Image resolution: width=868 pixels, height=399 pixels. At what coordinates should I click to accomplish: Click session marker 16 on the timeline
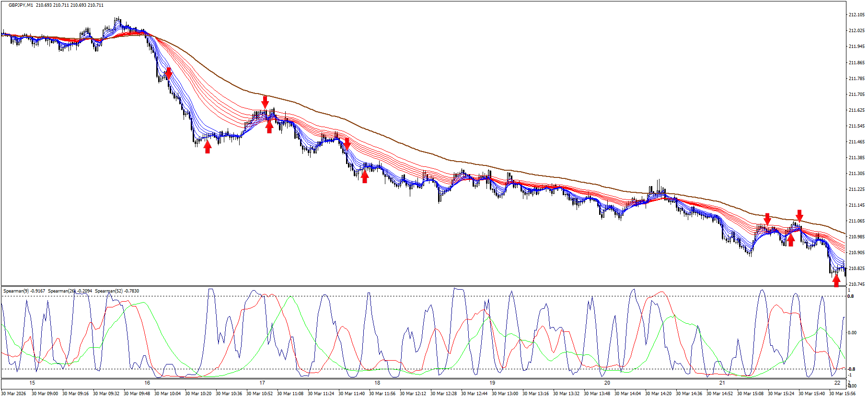pyautogui.click(x=147, y=383)
